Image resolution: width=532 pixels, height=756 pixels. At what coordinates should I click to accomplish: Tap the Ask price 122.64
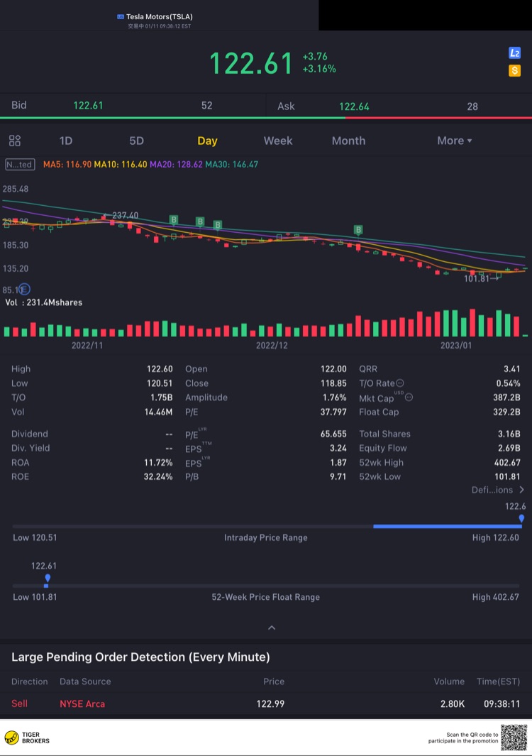(x=354, y=106)
